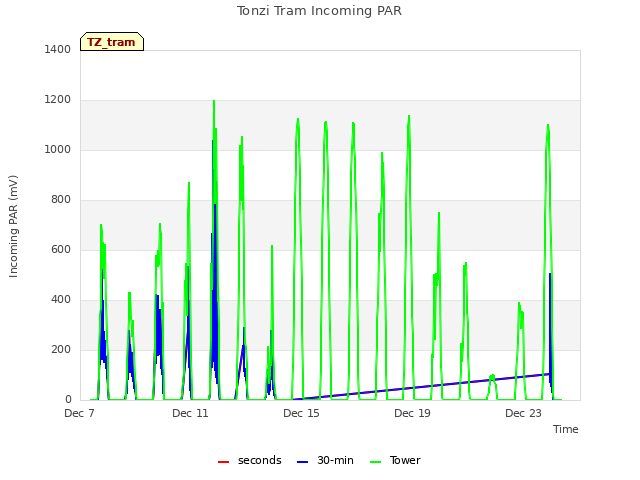This screenshot has width=640, height=480.
Task: Toggle the Tower legend entry
Action: [395, 460]
